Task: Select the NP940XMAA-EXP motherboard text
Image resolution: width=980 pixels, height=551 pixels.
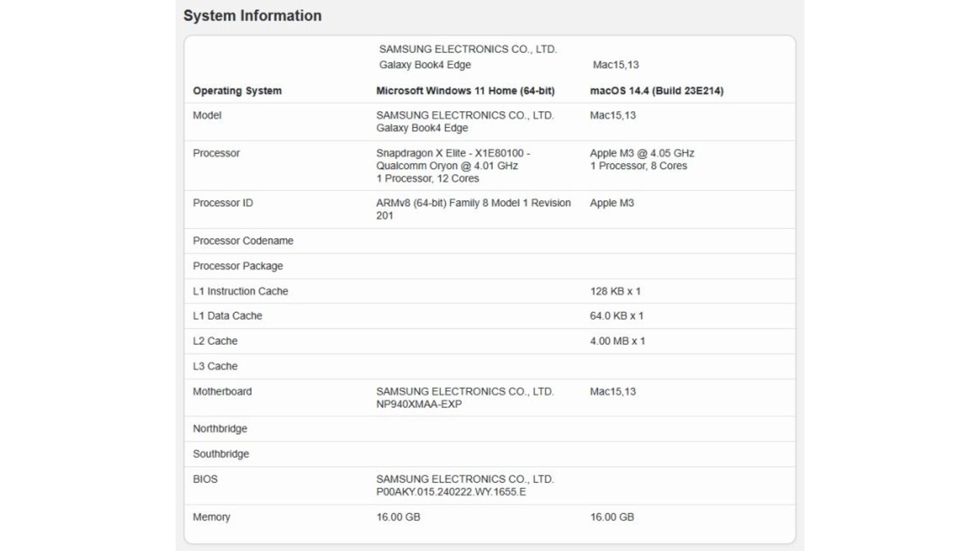Action: pos(419,404)
